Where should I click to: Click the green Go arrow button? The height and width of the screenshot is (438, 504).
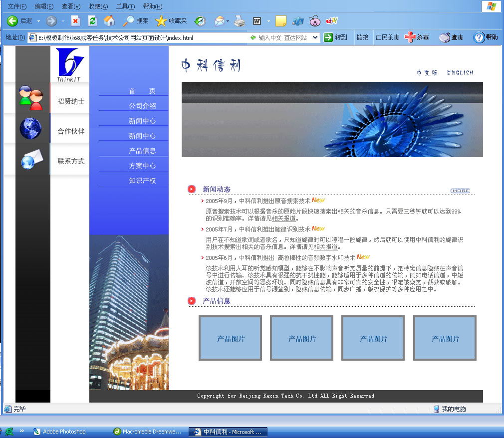[328, 37]
